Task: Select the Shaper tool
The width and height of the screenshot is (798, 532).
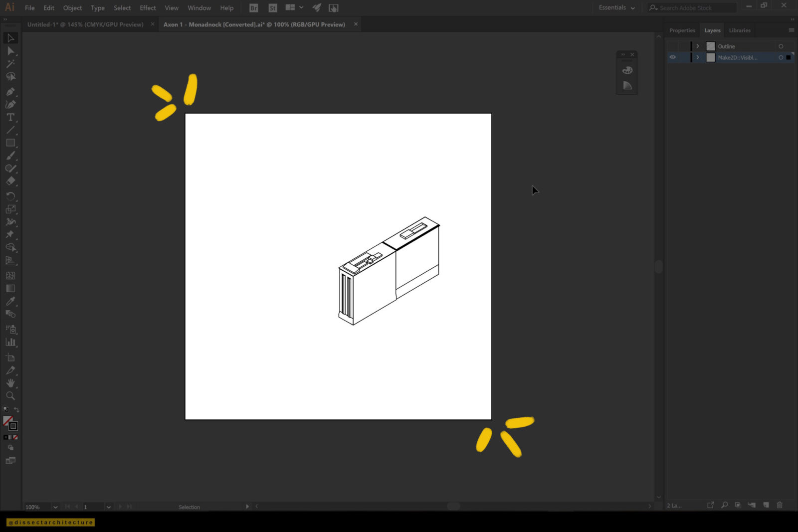Action: point(10,169)
